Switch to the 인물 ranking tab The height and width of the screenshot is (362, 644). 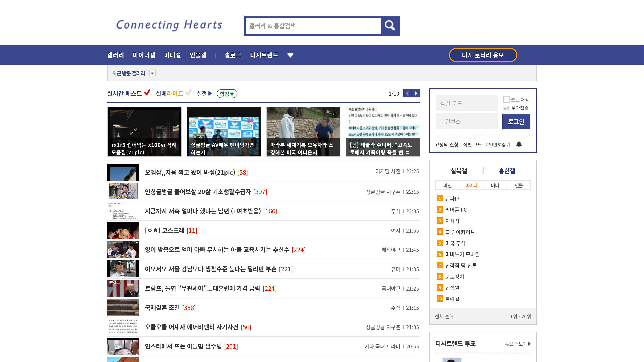click(x=519, y=185)
